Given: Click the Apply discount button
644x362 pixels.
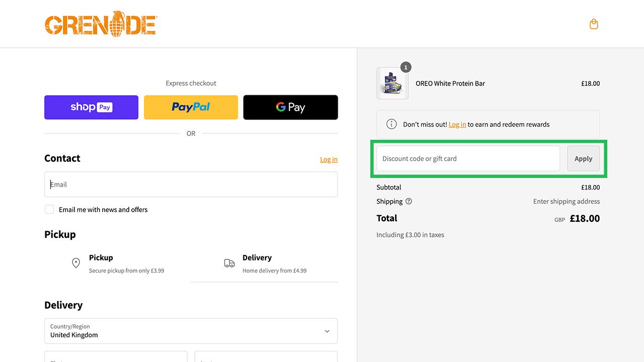Looking at the screenshot, I should coord(584,158).
